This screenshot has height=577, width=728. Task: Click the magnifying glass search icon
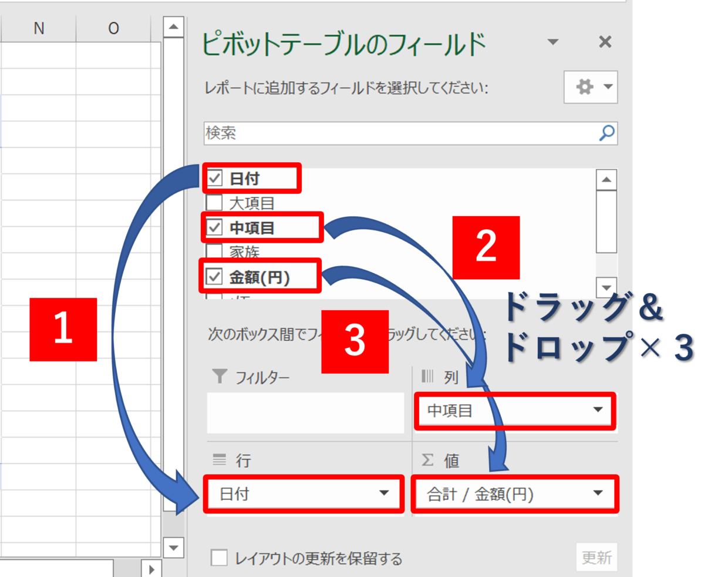click(x=606, y=133)
